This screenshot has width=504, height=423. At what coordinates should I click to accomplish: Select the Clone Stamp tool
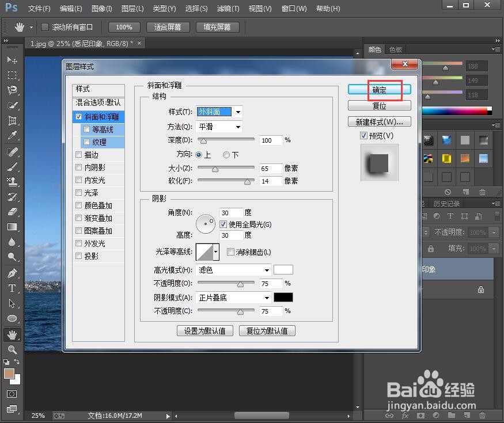coord(13,181)
